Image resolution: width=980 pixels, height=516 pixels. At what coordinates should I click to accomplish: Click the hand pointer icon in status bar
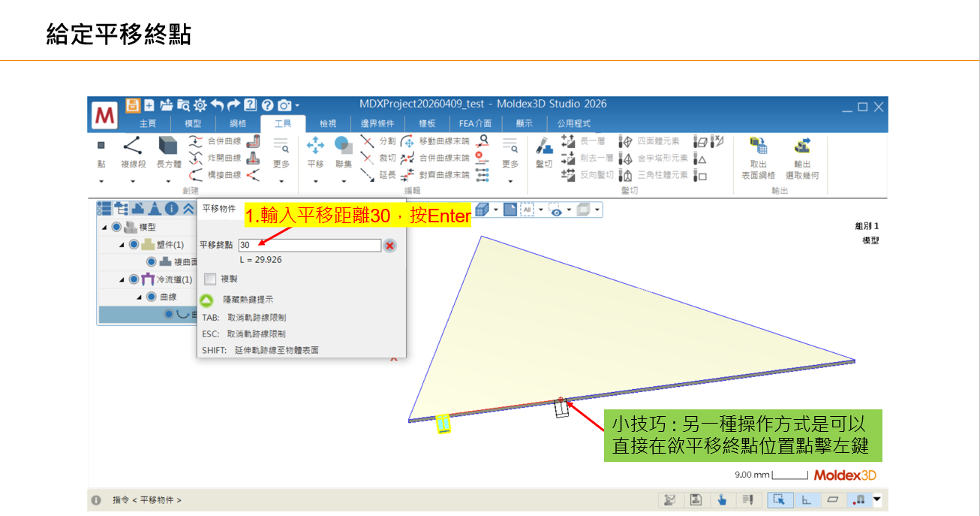(722, 499)
